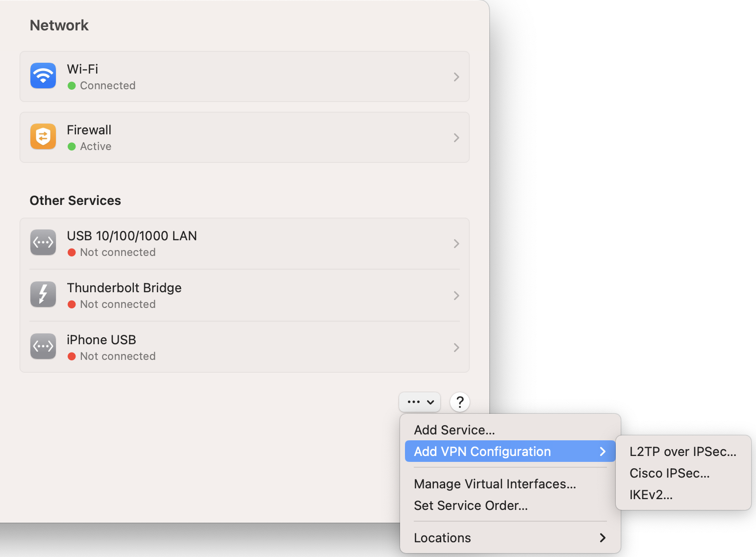
Task: Open Firewall settings via its chevron
Action: [x=456, y=138]
